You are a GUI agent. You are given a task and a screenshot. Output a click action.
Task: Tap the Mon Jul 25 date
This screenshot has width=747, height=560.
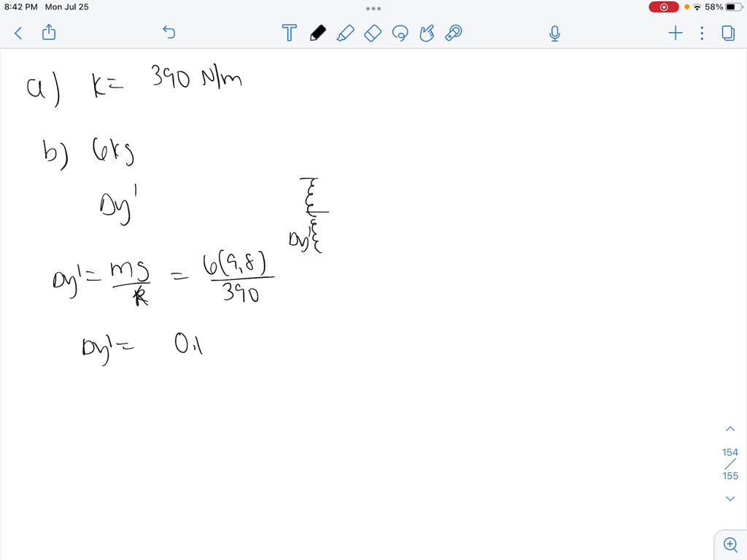(66, 7)
